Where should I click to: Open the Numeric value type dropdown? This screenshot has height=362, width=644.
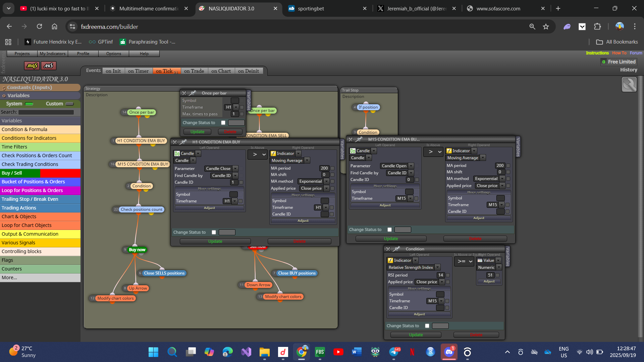pyautogui.click(x=489, y=267)
